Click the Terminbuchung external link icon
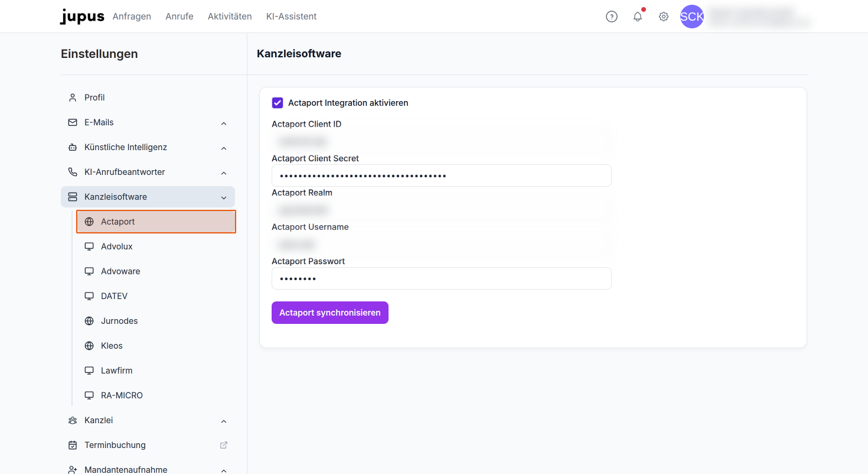This screenshot has width=868, height=474. click(224, 445)
